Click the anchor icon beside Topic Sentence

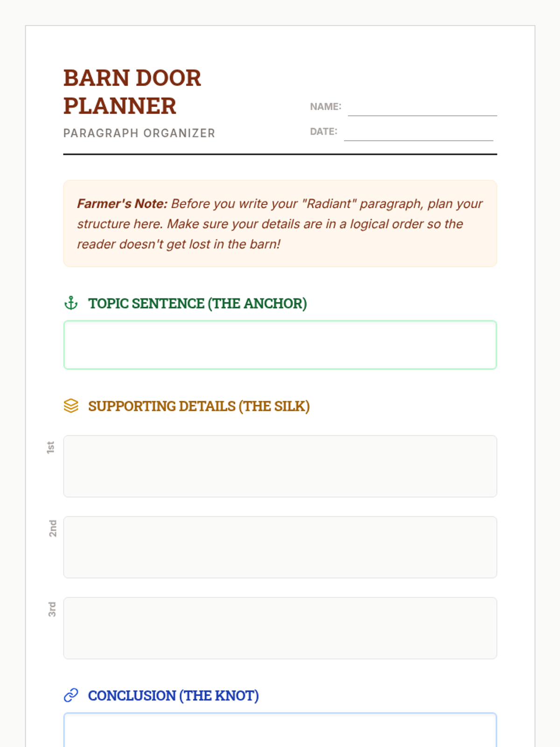pos(71,303)
